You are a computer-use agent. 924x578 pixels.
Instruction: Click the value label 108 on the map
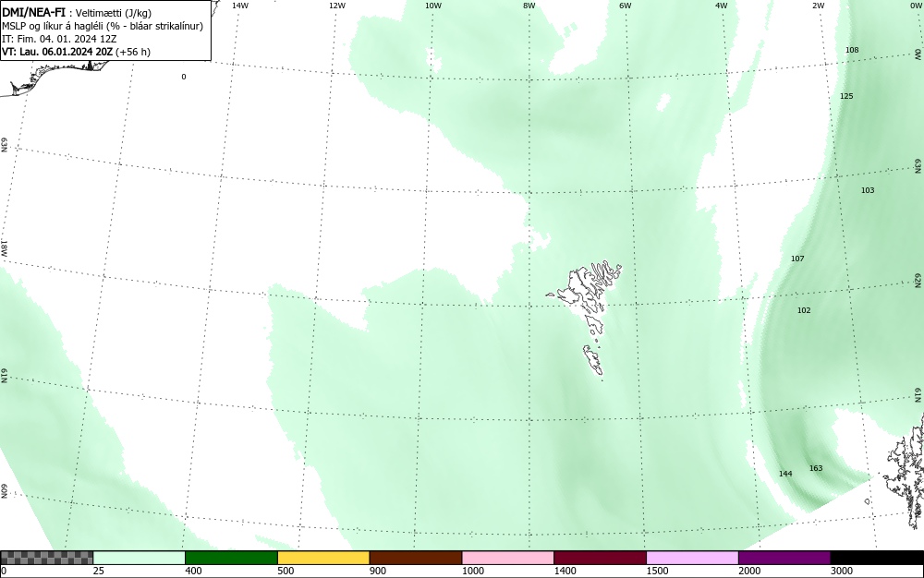click(852, 50)
